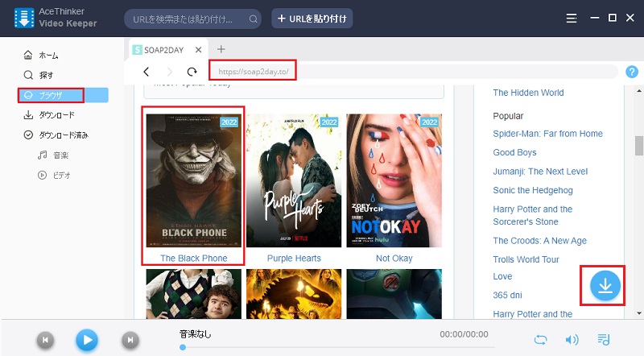Image resolution: width=644 pixels, height=356 pixels.
Task: Open the help question mark icon
Action: click(632, 72)
